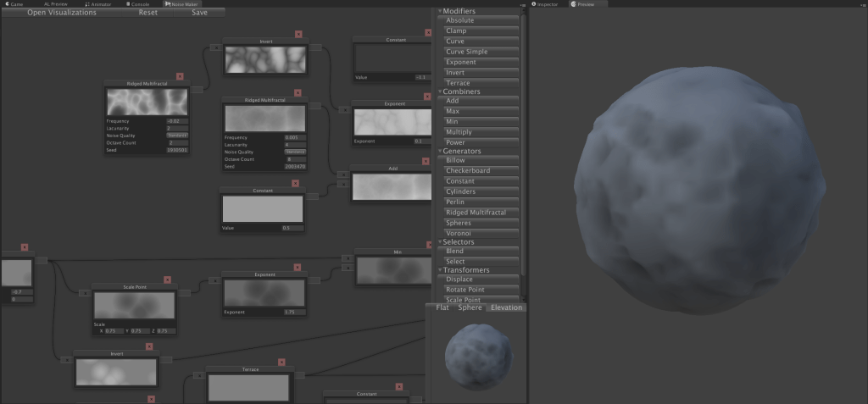Switch preview mode to Elevation
The image size is (868, 404).
[x=506, y=307]
